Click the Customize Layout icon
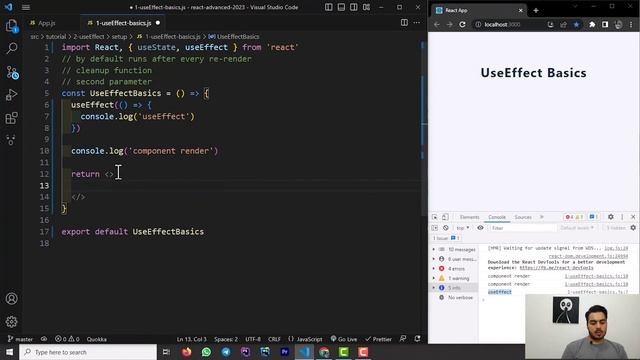The height and width of the screenshot is (360, 640). (x=366, y=7)
